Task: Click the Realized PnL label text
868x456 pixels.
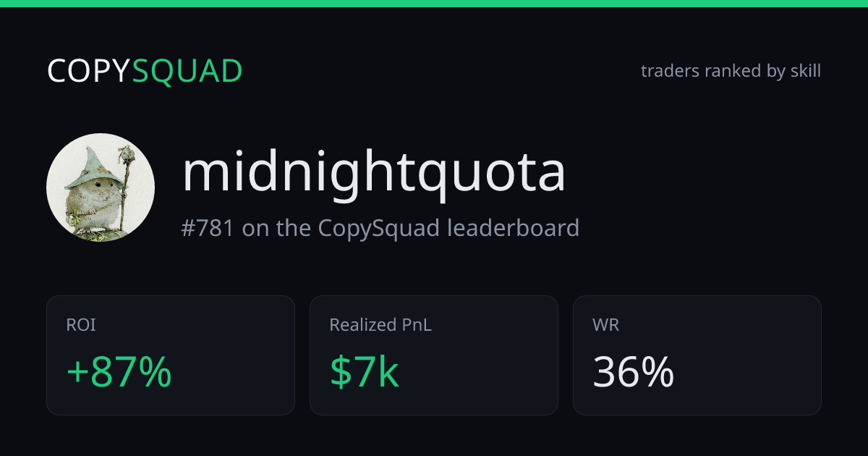Action: coord(380,326)
